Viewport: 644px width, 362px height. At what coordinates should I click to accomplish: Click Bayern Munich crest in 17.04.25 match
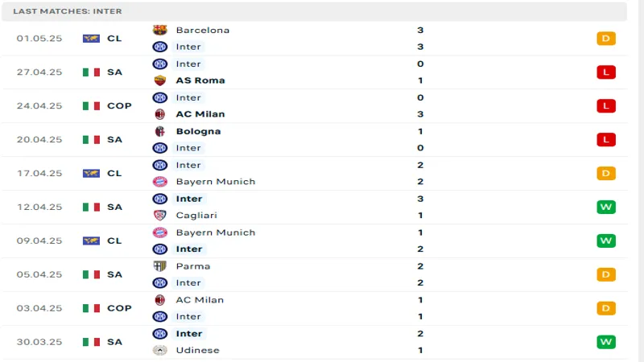tap(159, 182)
